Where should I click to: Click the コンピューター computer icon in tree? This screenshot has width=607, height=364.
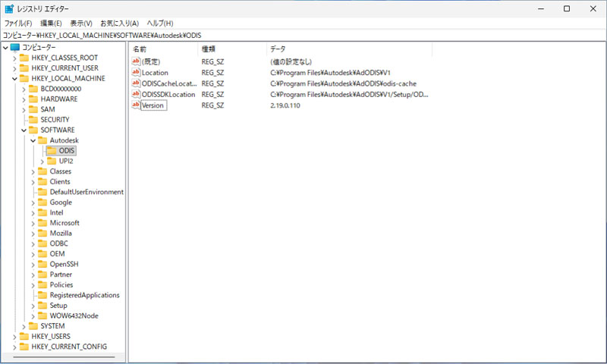click(x=15, y=47)
